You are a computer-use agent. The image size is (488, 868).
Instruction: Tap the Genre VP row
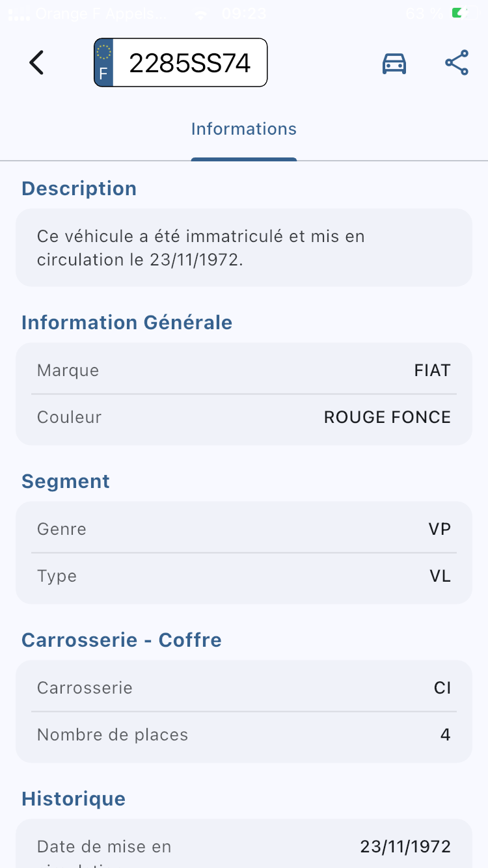244,529
